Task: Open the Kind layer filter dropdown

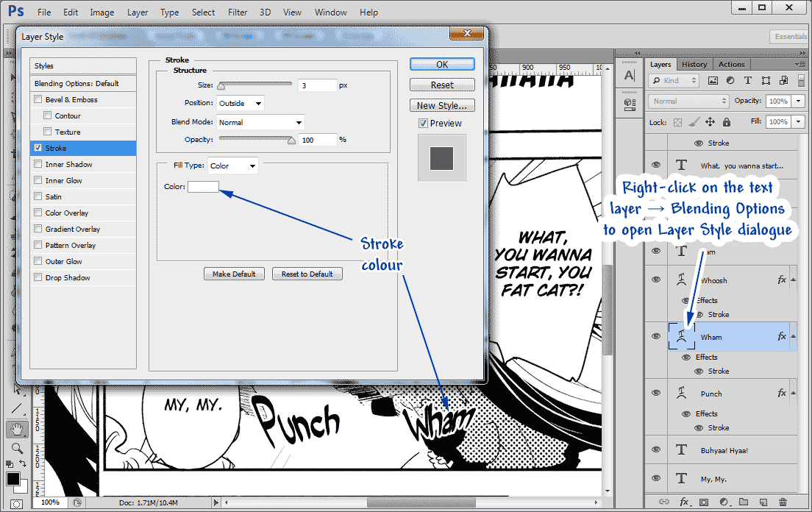Action: (x=673, y=80)
